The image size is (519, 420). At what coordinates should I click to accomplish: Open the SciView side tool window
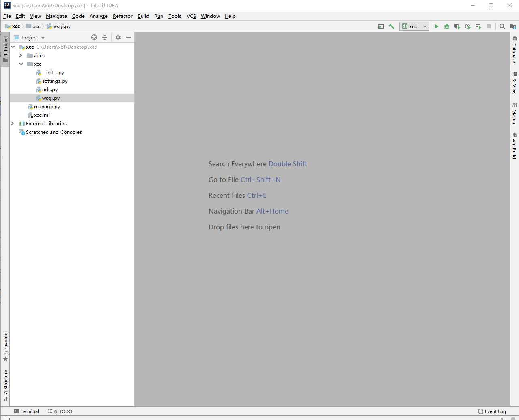[514, 83]
